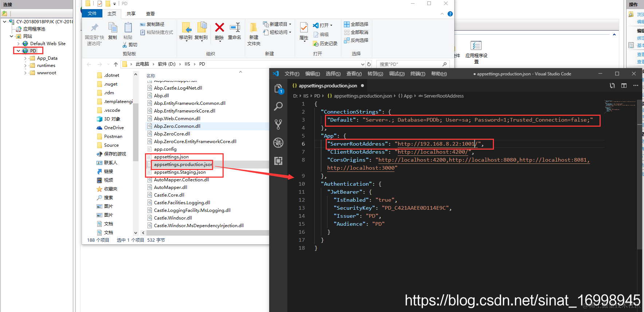This screenshot has height=312, width=644.
Task: Switch to the View ribbon tab
Action: [x=150, y=14]
